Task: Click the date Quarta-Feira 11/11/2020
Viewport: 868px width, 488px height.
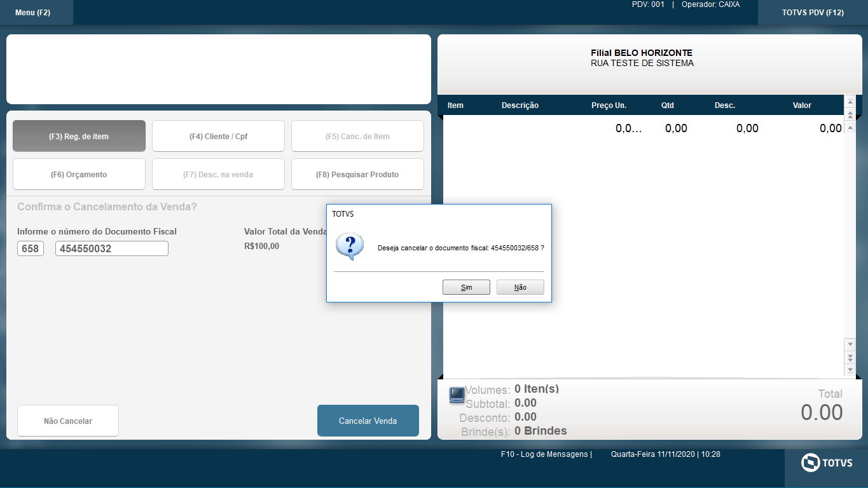Action: pyautogui.click(x=652, y=454)
